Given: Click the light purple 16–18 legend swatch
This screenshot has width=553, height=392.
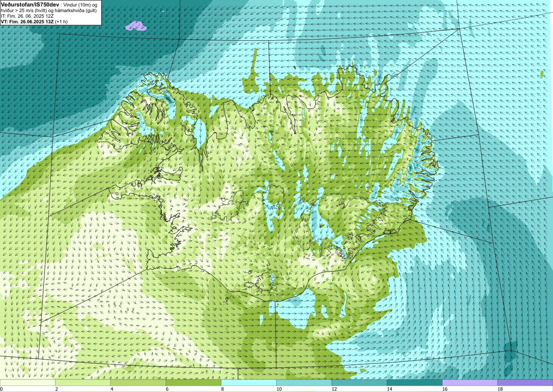Looking at the screenshot, I should coord(470,383).
